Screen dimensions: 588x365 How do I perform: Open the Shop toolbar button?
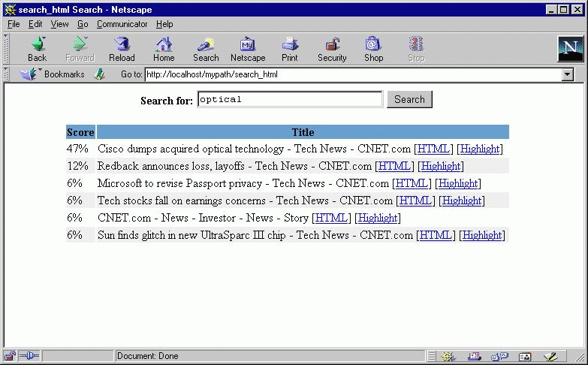[x=373, y=49]
